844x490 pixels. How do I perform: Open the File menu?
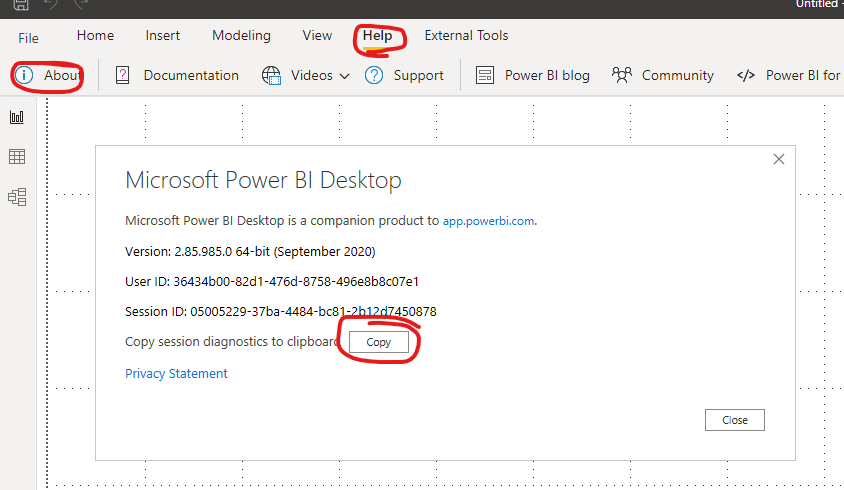(x=28, y=38)
